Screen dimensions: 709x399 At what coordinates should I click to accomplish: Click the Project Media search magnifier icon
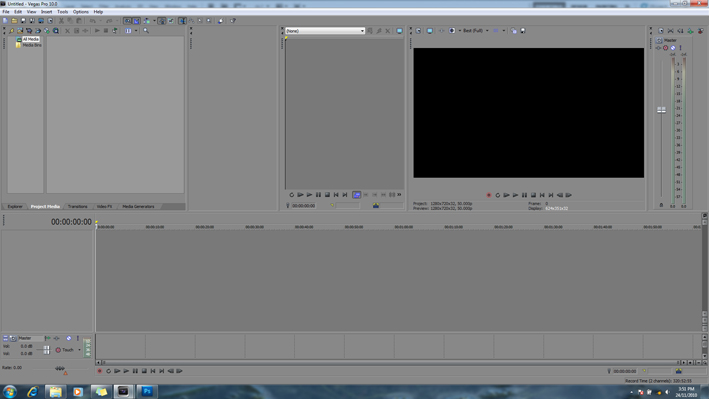point(146,31)
